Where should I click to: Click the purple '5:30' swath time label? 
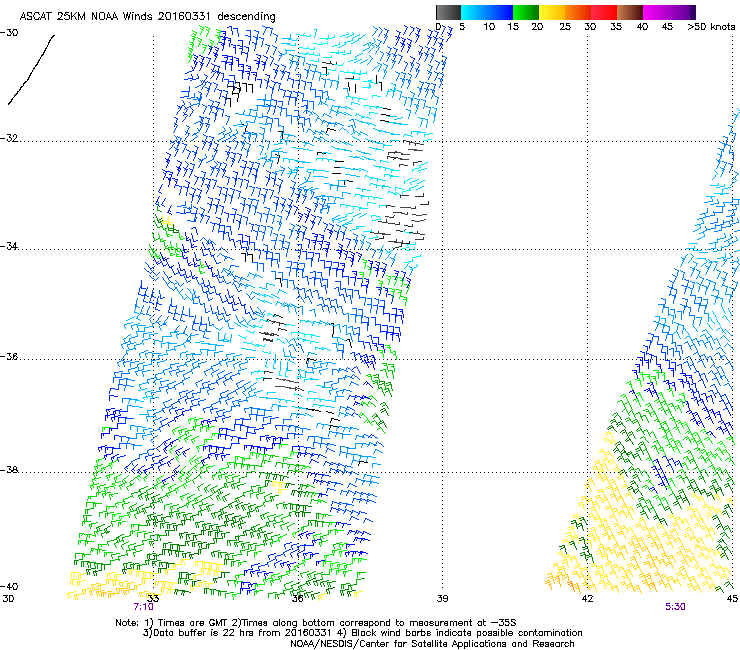coord(675,607)
